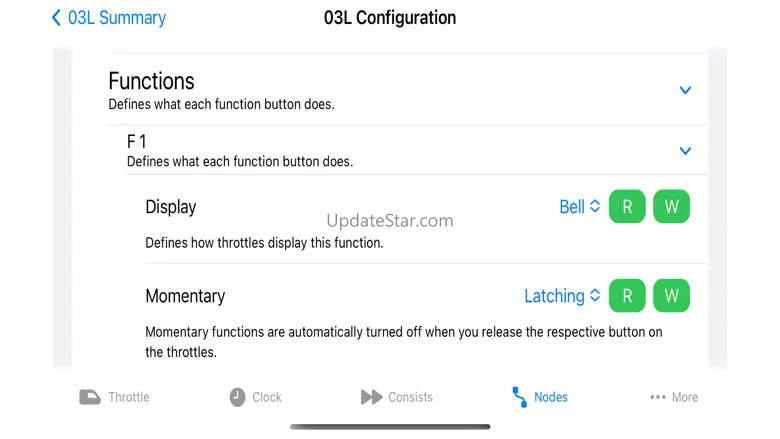Open the Bell display dropdown
The image size is (780, 439).
click(x=580, y=207)
